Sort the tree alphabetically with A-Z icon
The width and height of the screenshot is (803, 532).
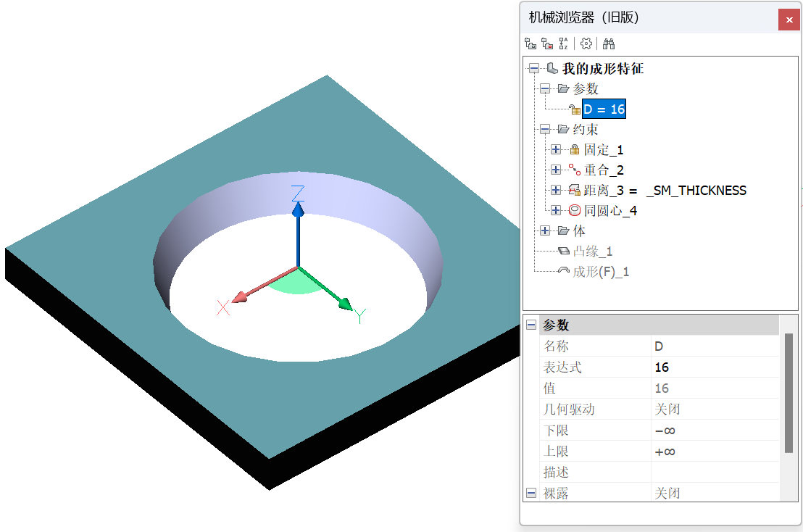pyautogui.click(x=563, y=44)
